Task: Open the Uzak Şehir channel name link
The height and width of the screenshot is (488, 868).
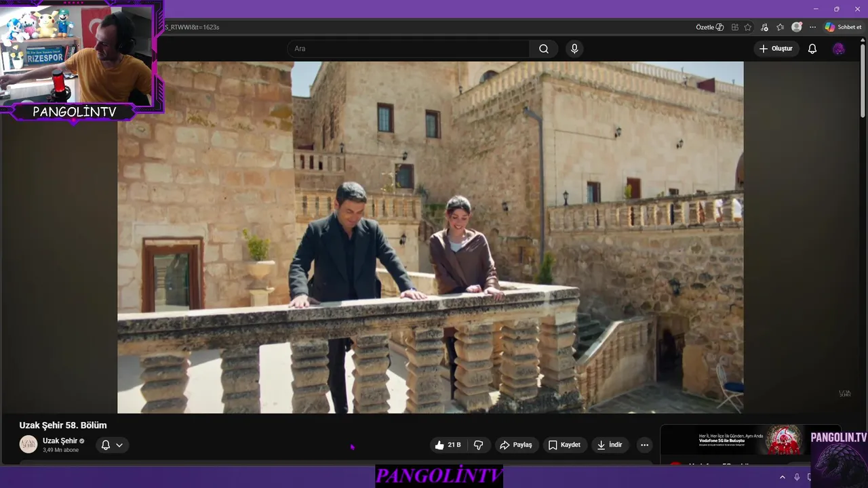Action: coord(60,441)
